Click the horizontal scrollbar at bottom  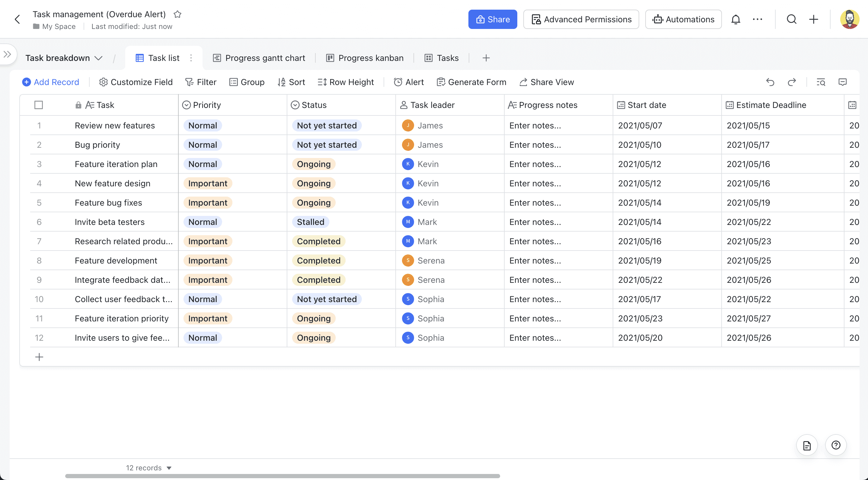point(282,476)
